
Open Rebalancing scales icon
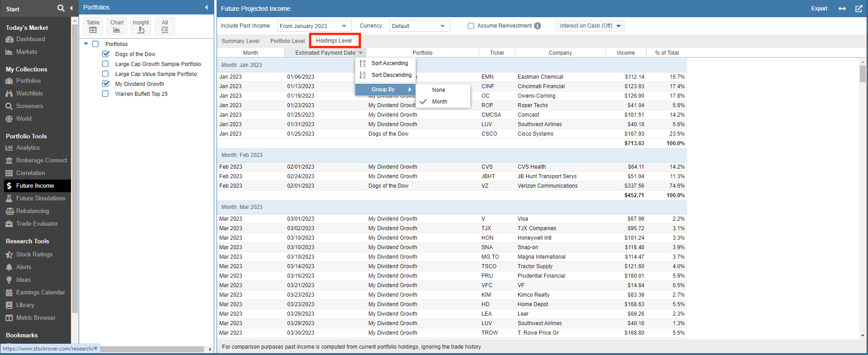(x=9, y=211)
